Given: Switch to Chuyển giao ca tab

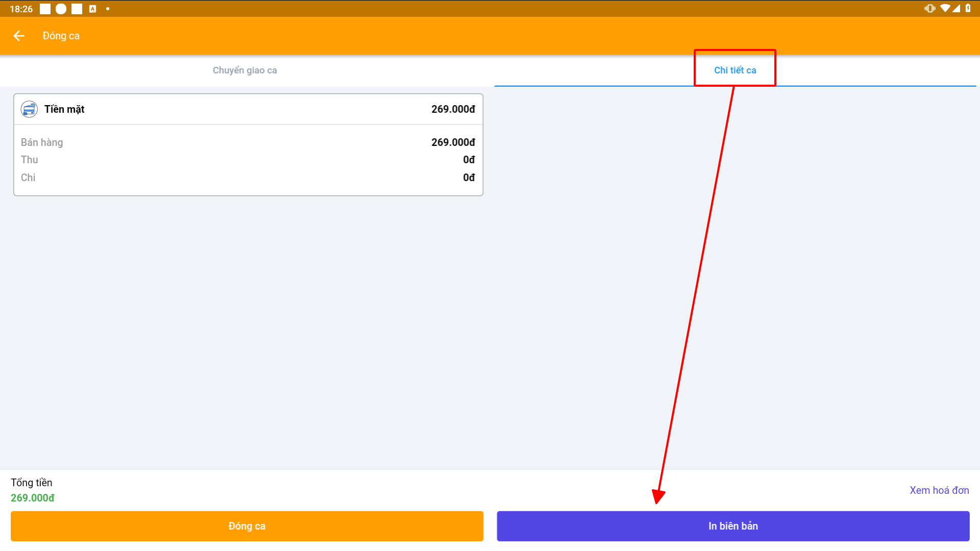Looking at the screenshot, I should [x=245, y=70].
